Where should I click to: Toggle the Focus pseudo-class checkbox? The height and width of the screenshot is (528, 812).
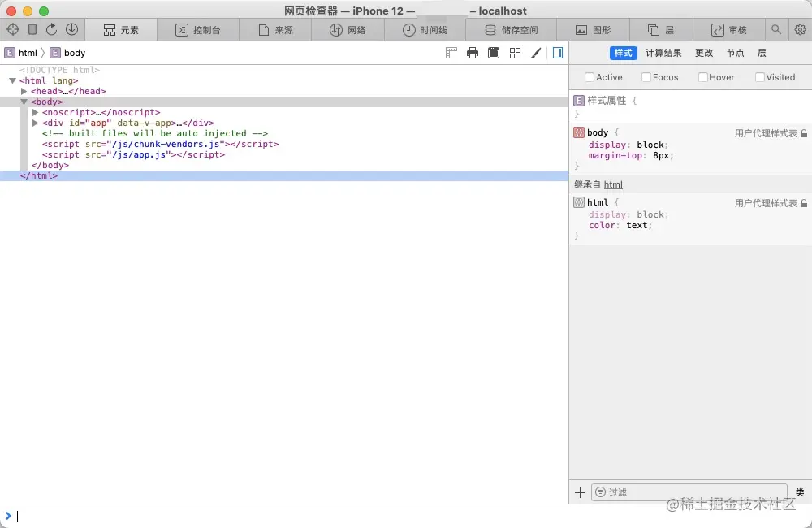[646, 77]
